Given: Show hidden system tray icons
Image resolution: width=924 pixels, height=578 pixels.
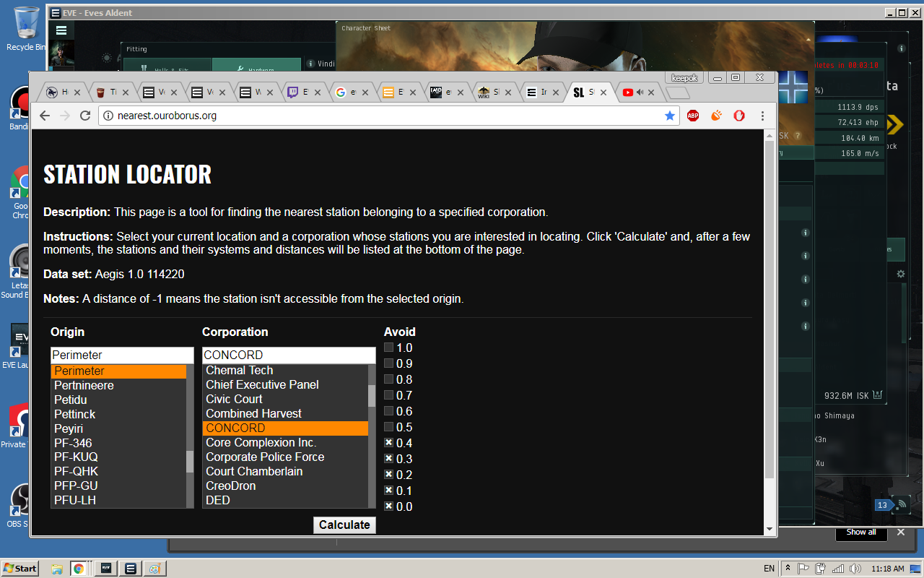Looking at the screenshot, I should coord(788,569).
